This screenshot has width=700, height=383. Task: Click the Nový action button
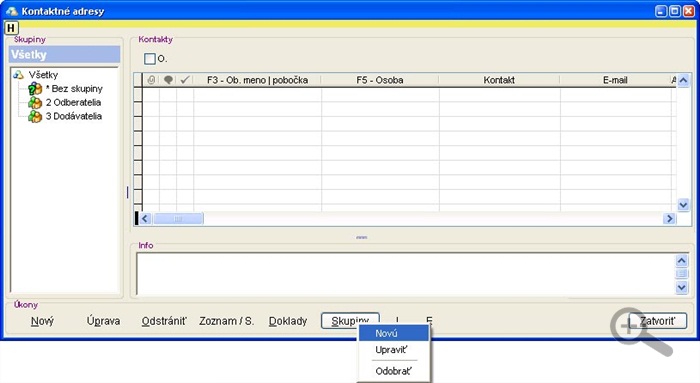pyautogui.click(x=42, y=321)
